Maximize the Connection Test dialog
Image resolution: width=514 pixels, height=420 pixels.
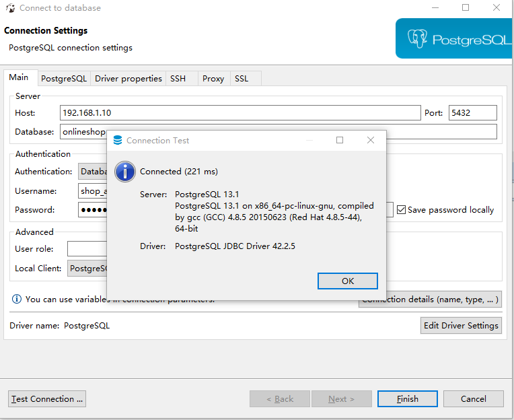(340, 140)
